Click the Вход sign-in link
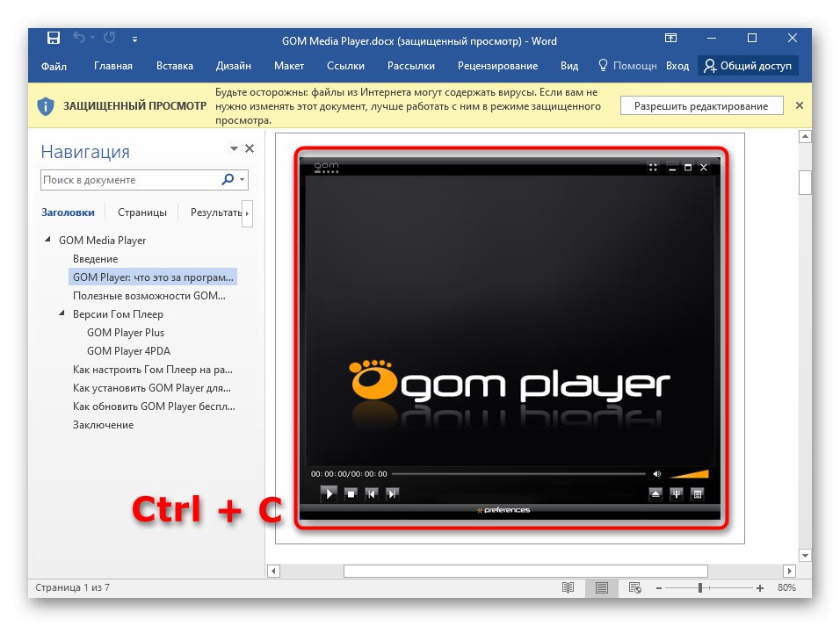 pyautogui.click(x=677, y=66)
